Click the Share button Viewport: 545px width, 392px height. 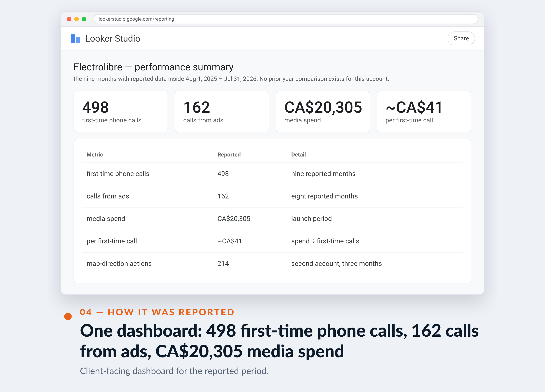click(461, 38)
